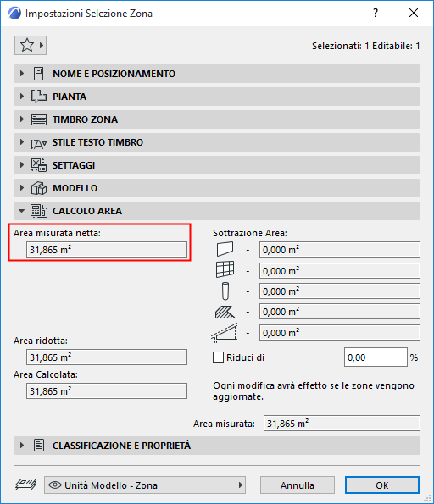Expand the TIMBRO ZONA section
The width and height of the screenshot is (434, 504).
(x=217, y=119)
